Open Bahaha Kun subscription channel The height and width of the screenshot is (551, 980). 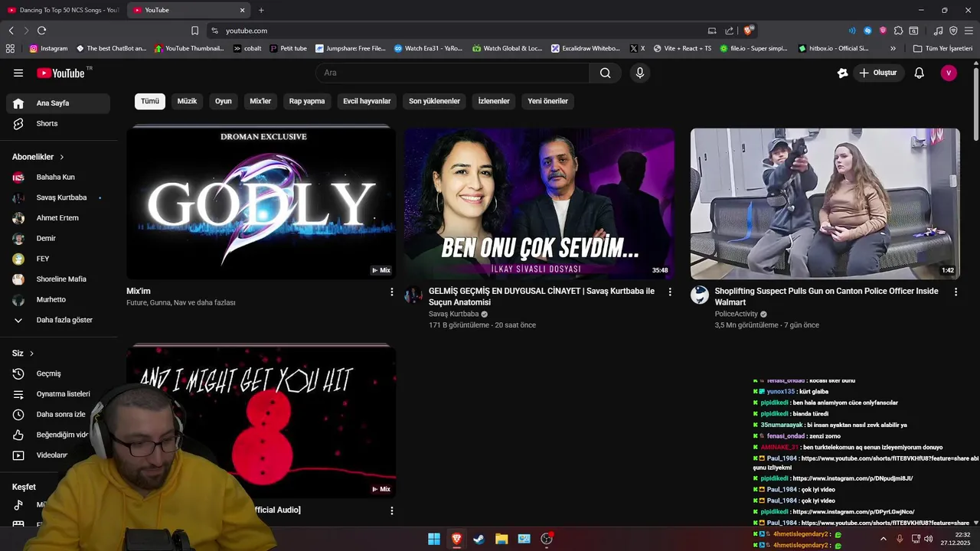point(58,177)
